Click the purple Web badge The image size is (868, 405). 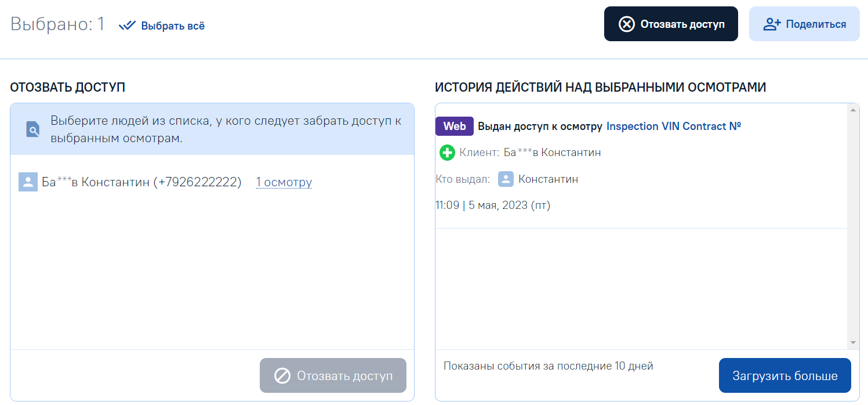pyautogui.click(x=455, y=126)
